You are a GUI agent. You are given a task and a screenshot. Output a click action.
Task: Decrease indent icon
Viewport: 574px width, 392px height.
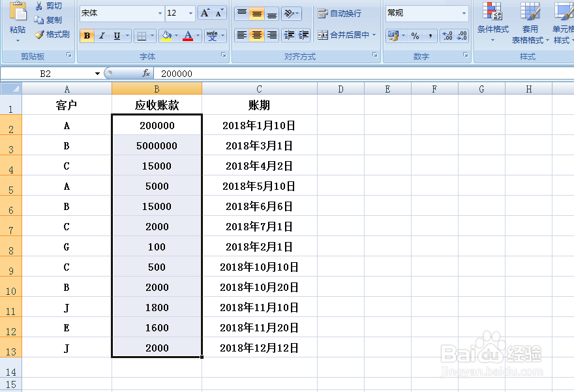(289, 35)
